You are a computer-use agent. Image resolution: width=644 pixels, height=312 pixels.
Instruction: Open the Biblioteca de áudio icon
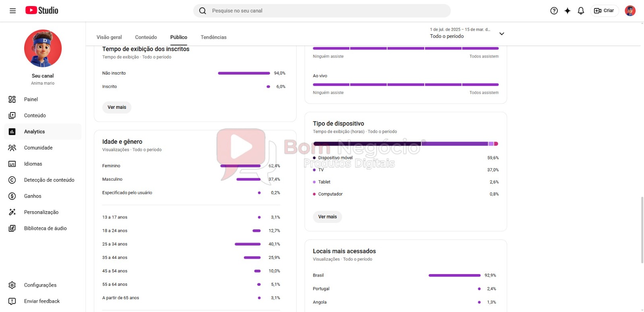click(x=12, y=229)
